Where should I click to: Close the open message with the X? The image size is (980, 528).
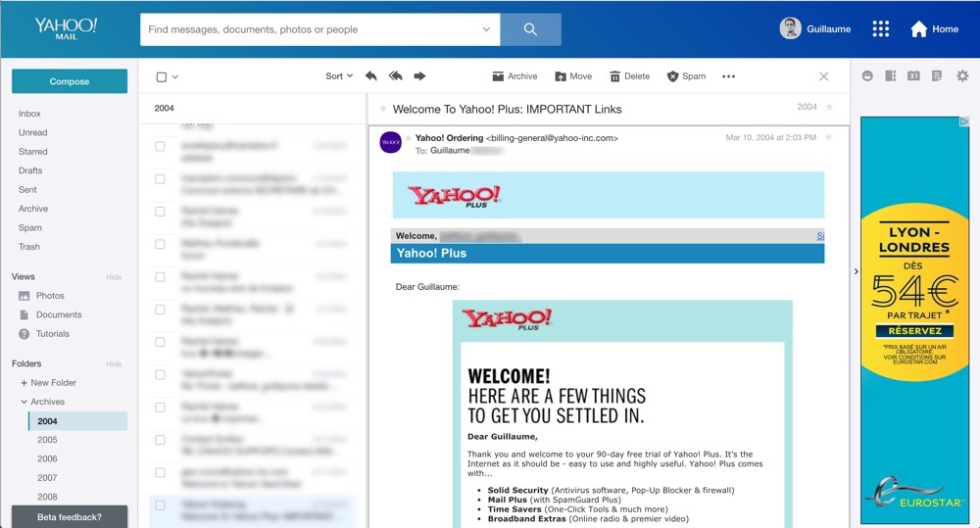click(824, 76)
